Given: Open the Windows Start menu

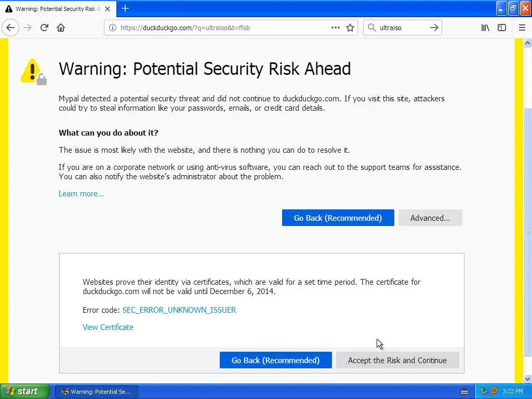Looking at the screenshot, I should (24, 392).
